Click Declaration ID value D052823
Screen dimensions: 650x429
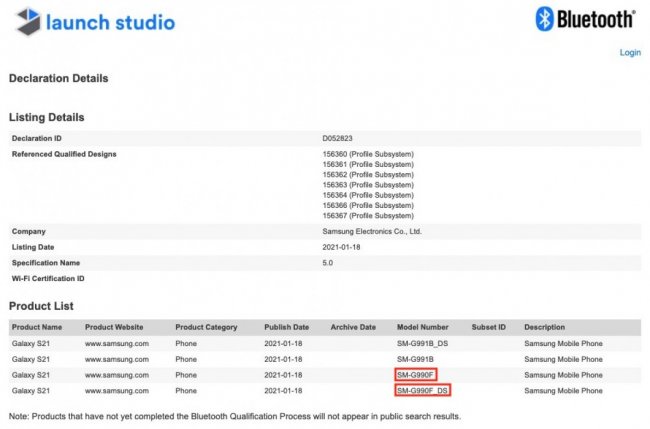[x=338, y=138]
